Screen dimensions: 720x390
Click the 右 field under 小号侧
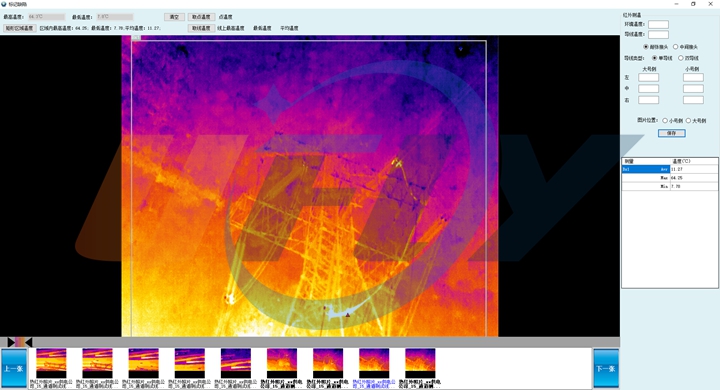[x=693, y=100]
